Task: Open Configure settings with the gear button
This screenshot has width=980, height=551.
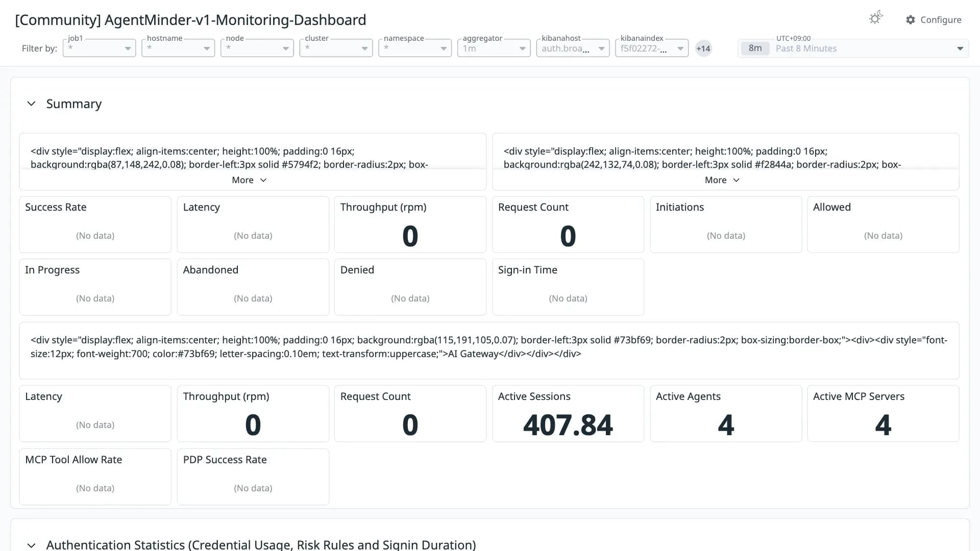Action: (x=934, y=19)
